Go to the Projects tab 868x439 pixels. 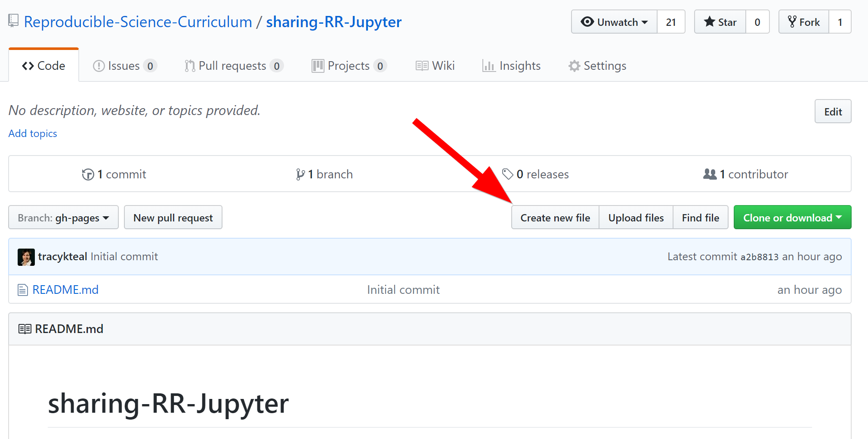pos(349,65)
